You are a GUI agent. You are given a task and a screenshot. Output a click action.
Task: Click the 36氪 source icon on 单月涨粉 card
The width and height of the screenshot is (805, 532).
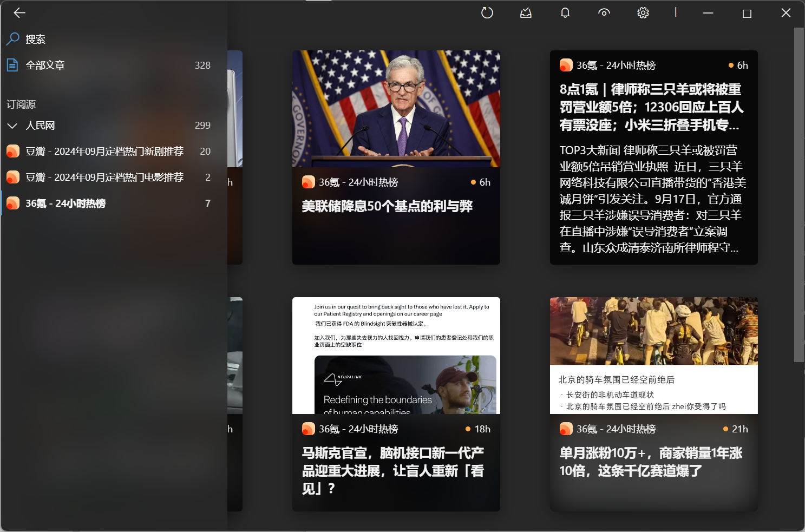point(566,429)
